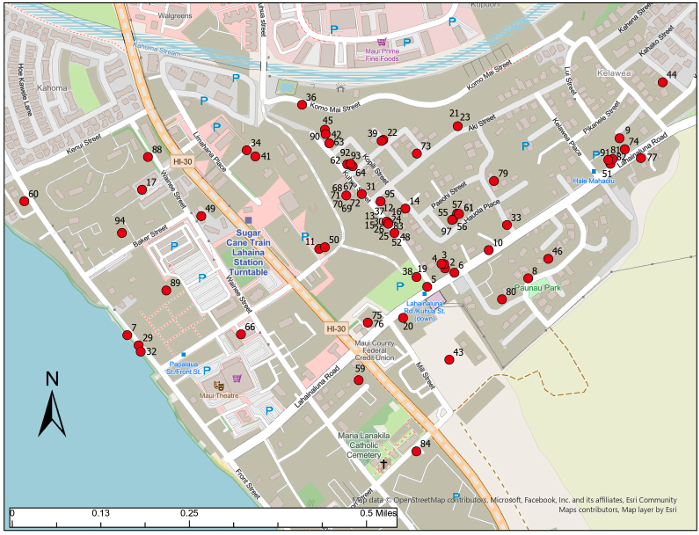
Task: Click the parking P icon next to Papalaua St/Front St
Action: coord(207,370)
